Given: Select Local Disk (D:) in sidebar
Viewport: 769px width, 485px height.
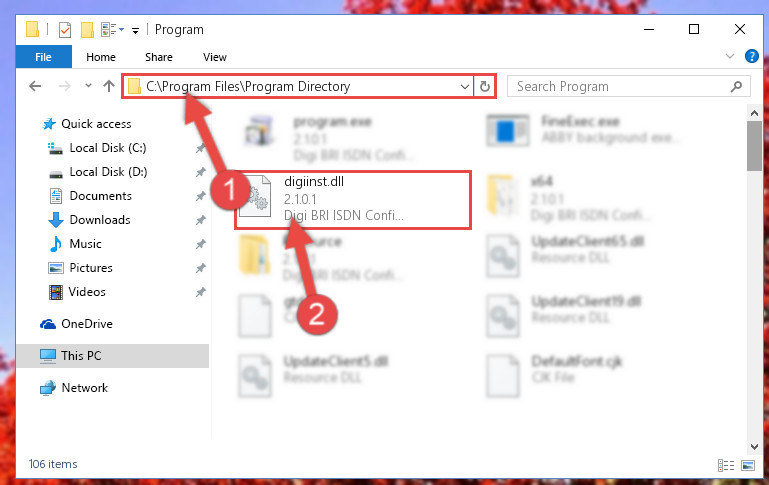Looking at the screenshot, I should click(x=108, y=172).
